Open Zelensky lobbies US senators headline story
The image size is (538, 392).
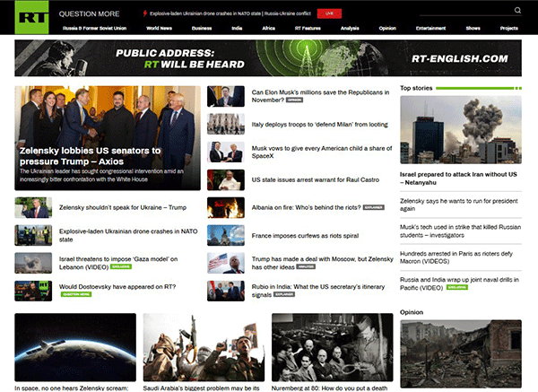[x=90, y=156]
